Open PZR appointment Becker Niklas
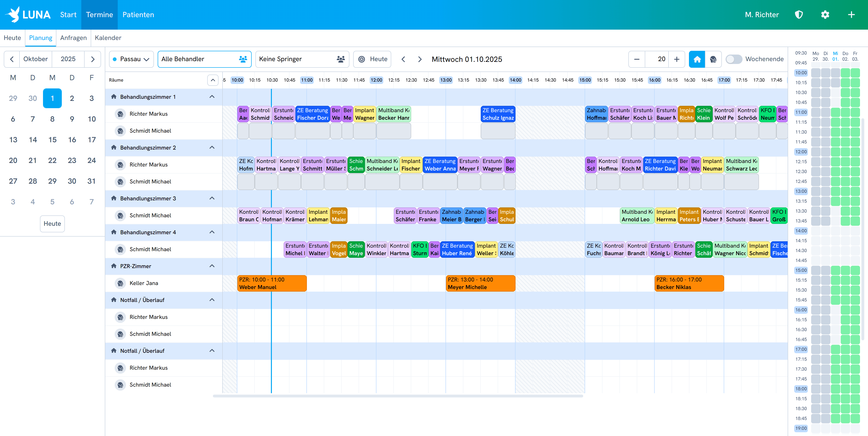 pos(689,283)
